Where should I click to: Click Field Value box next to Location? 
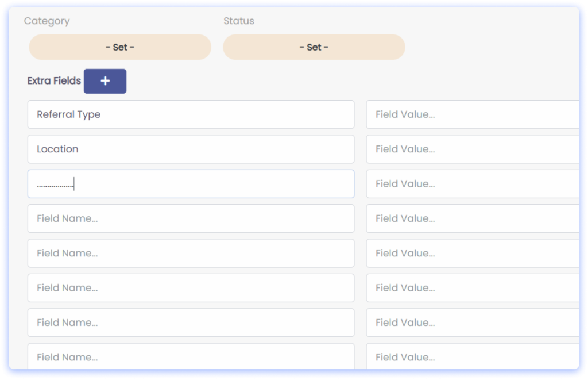(x=473, y=149)
